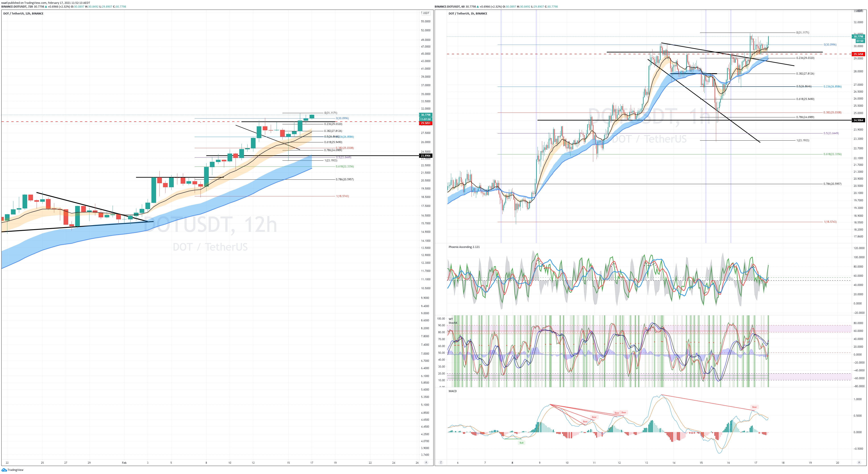This screenshot has width=868, height=474.
Task: Click the 0(31.1171) fib label on 1h chart
Action: [x=803, y=33]
